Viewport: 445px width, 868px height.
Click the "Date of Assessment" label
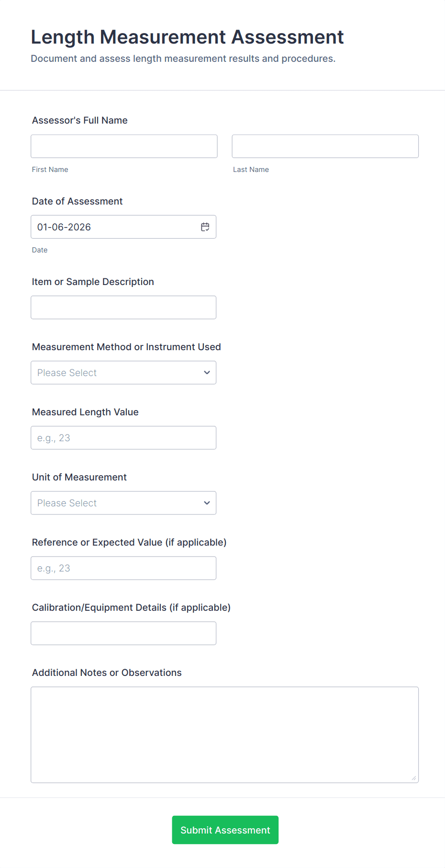(x=78, y=201)
